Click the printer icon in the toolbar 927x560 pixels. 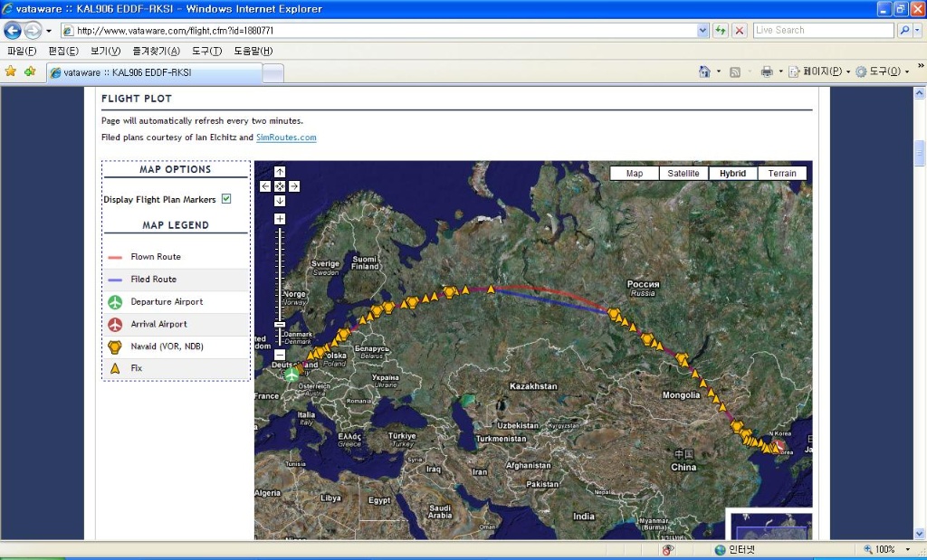766,71
